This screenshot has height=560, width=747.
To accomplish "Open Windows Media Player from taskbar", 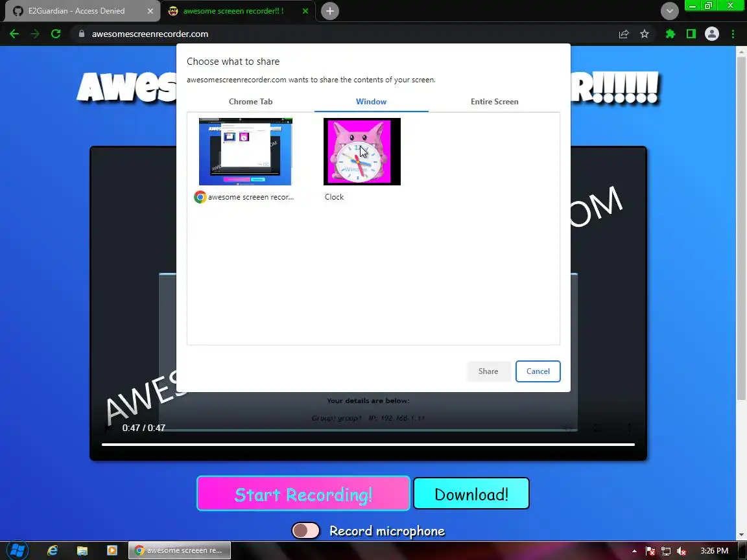I will pos(112,550).
